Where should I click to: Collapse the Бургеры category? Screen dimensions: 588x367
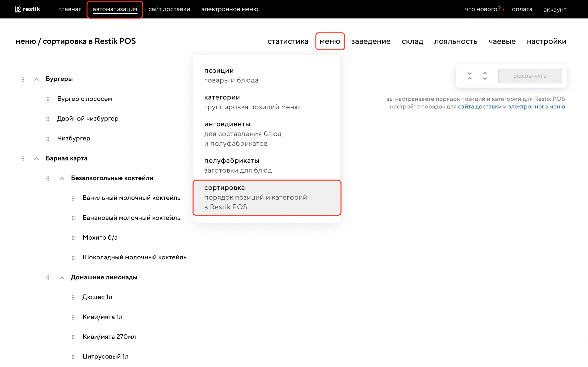[x=36, y=79]
